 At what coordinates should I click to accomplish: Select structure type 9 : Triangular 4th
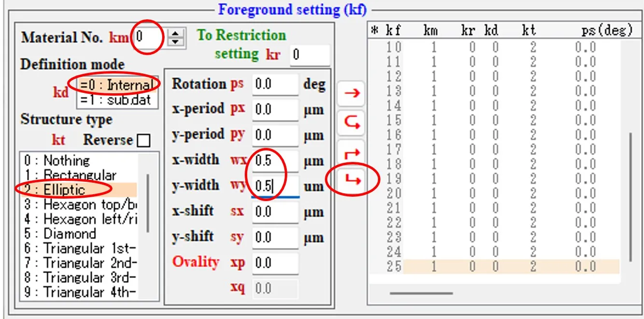[x=79, y=292]
